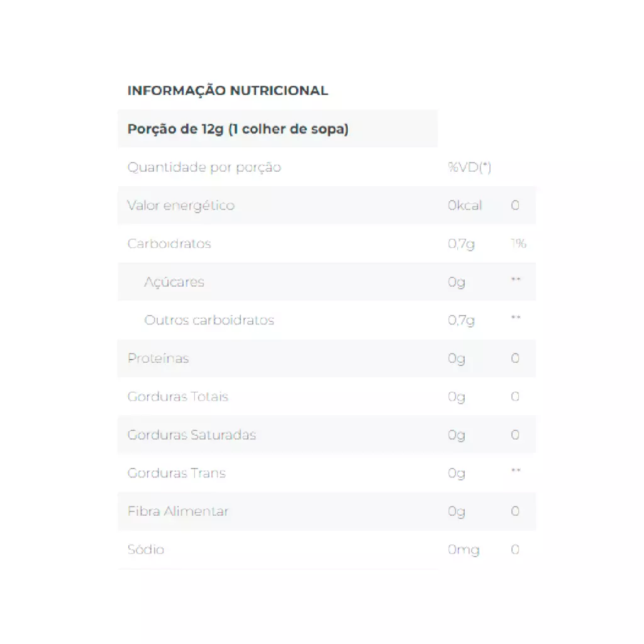This screenshot has width=644, height=644.
Task: Click the ** marker in Gorduras Trans row
Action: (516, 471)
